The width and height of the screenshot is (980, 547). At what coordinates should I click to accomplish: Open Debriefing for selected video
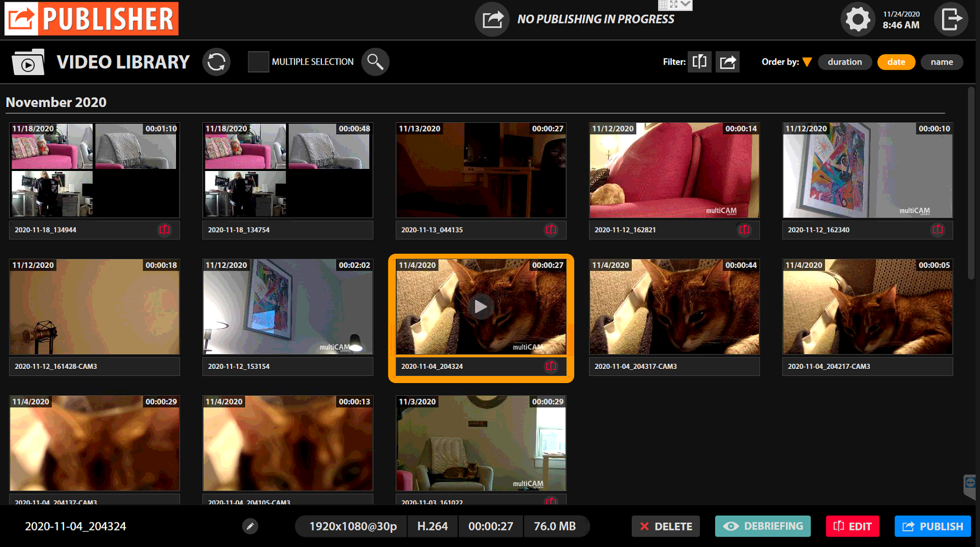763,526
